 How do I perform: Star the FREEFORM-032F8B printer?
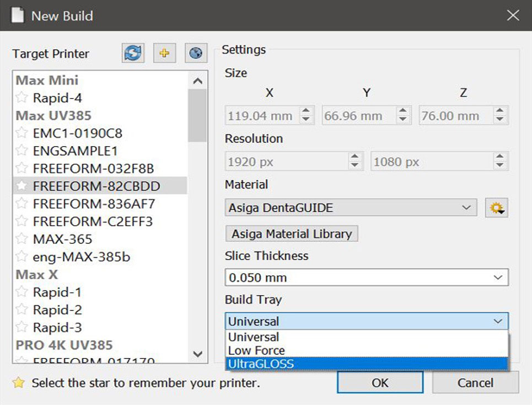[22, 168]
